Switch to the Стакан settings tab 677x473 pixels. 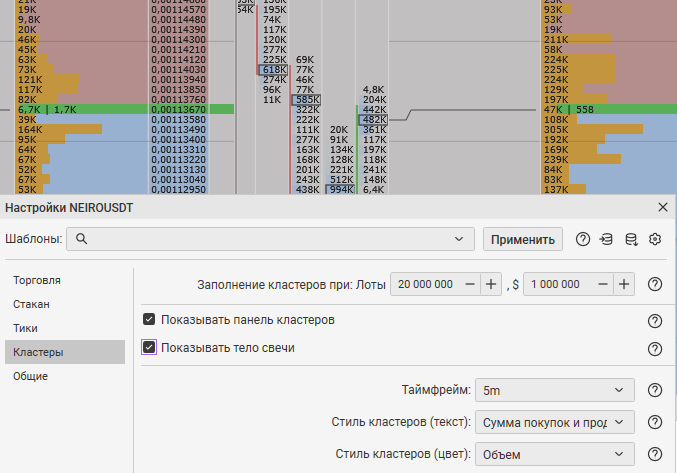[x=32, y=304]
